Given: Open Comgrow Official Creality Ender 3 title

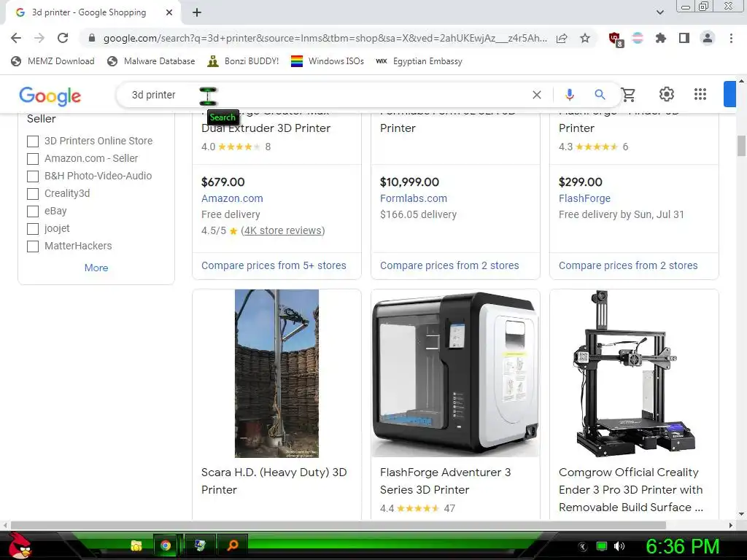Looking at the screenshot, I should pyautogui.click(x=631, y=489).
